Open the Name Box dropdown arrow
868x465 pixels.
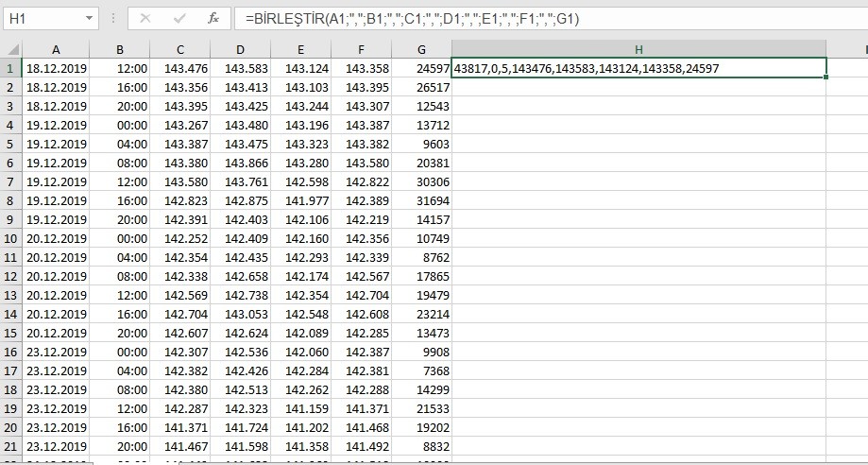(x=89, y=18)
